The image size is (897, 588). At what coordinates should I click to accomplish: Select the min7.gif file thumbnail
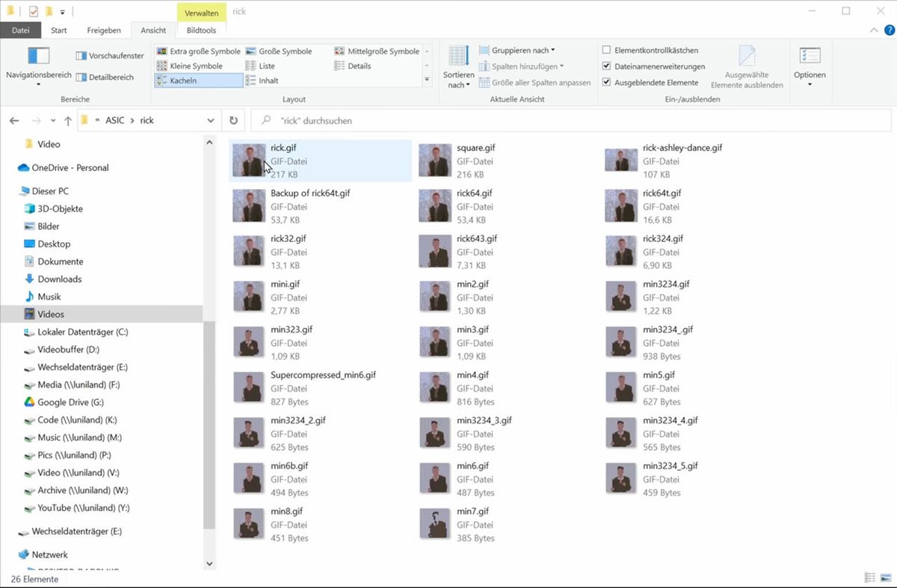click(435, 524)
